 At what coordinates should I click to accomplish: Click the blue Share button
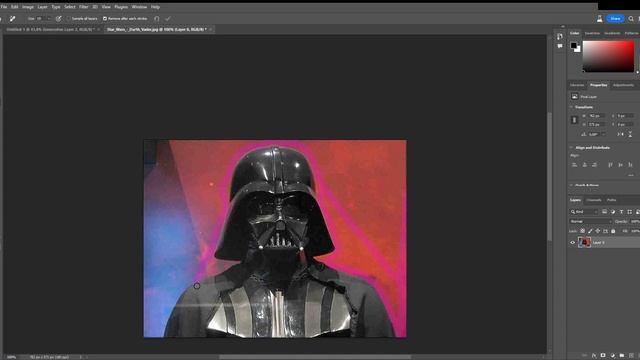616,19
